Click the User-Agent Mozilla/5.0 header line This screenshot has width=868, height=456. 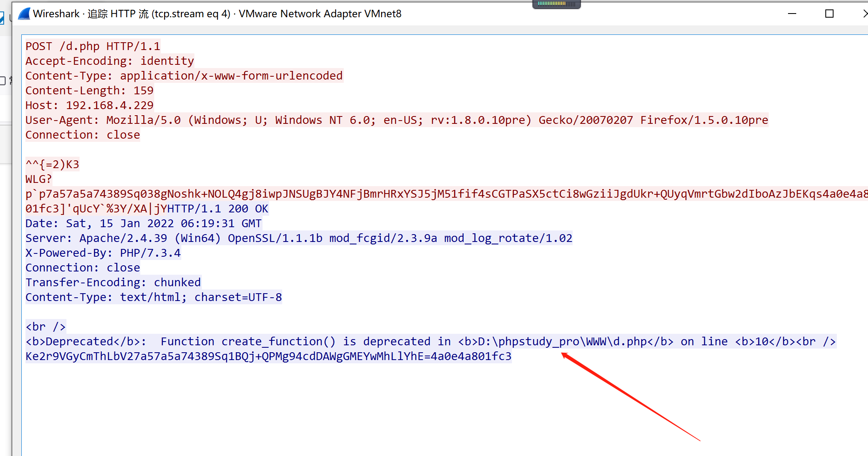pyautogui.click(x=396, y=120)
